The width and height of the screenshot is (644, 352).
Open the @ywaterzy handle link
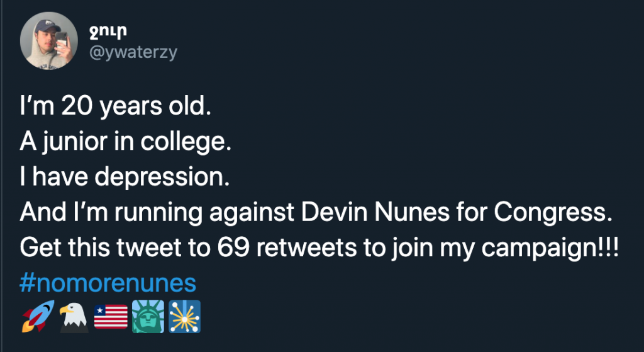point(134,53)
